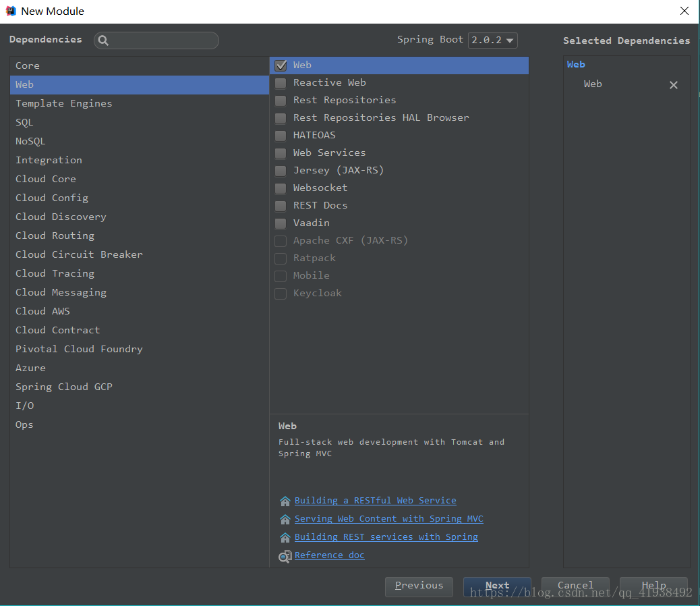
Task: Select the Integration category
Action: click(140, 161)
